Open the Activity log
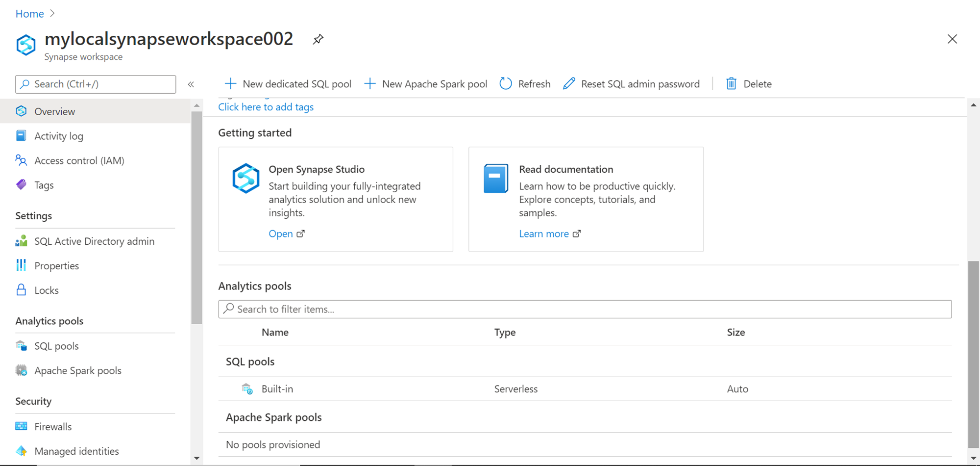Viewport: 980px width, 466px height. coord(59,136)
